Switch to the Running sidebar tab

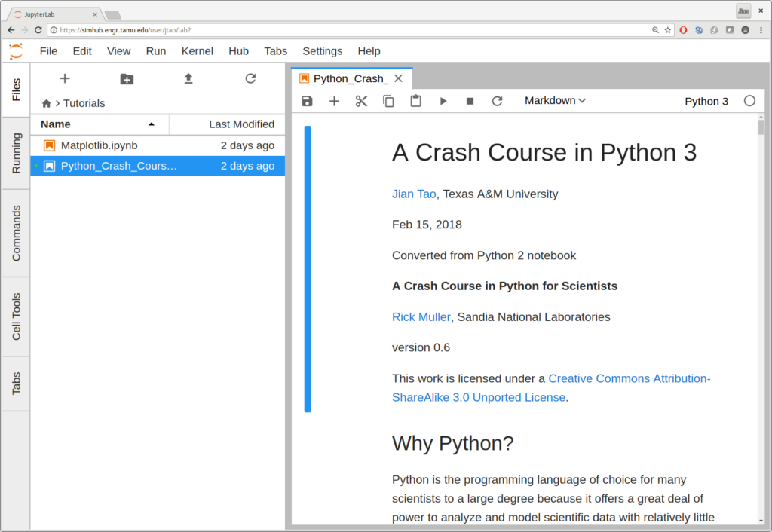tap(16, 153)
